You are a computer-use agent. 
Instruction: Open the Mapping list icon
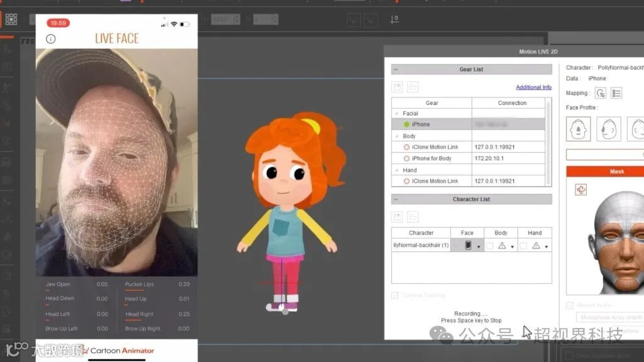(616, 93)
